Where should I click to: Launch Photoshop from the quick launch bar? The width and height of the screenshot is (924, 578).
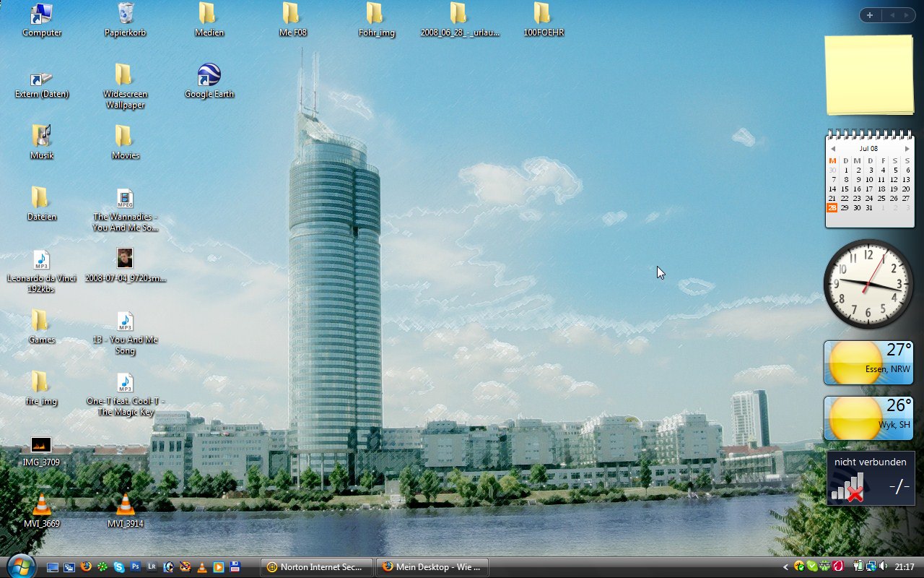pyautogui.click(x=136, y=567)
